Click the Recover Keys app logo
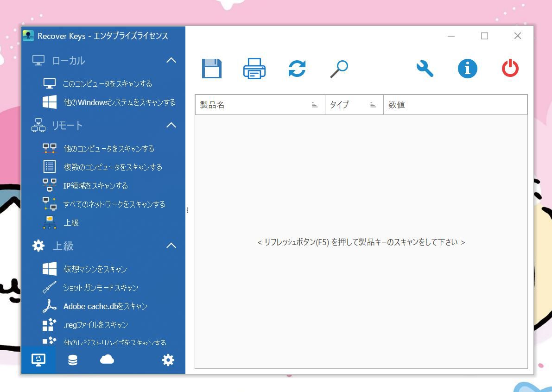This screenshot has height=392, width=552. click(28, 36)
